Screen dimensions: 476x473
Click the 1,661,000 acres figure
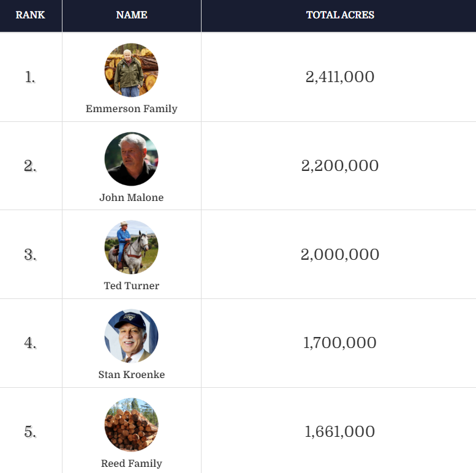click(x=340, y=432)
